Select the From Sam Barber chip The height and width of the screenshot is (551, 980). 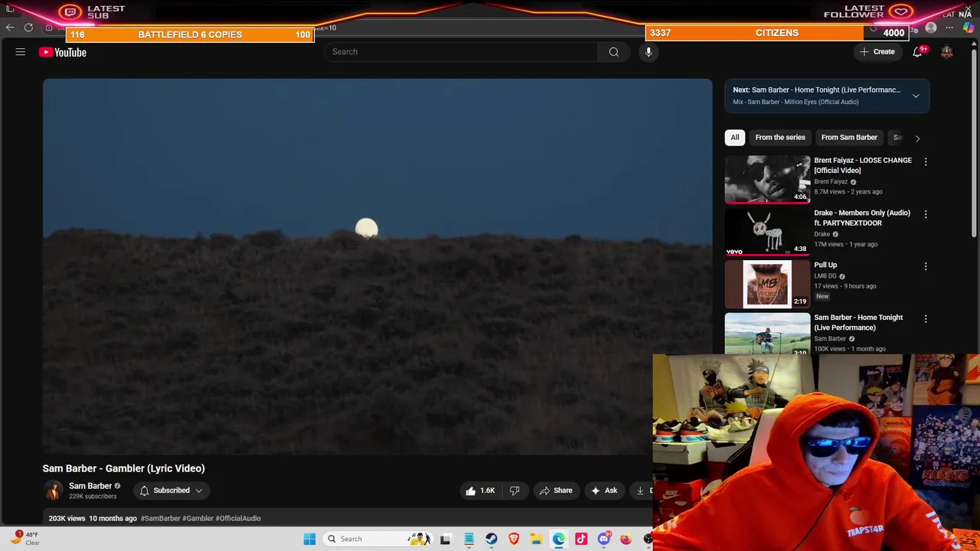point(849,138)
